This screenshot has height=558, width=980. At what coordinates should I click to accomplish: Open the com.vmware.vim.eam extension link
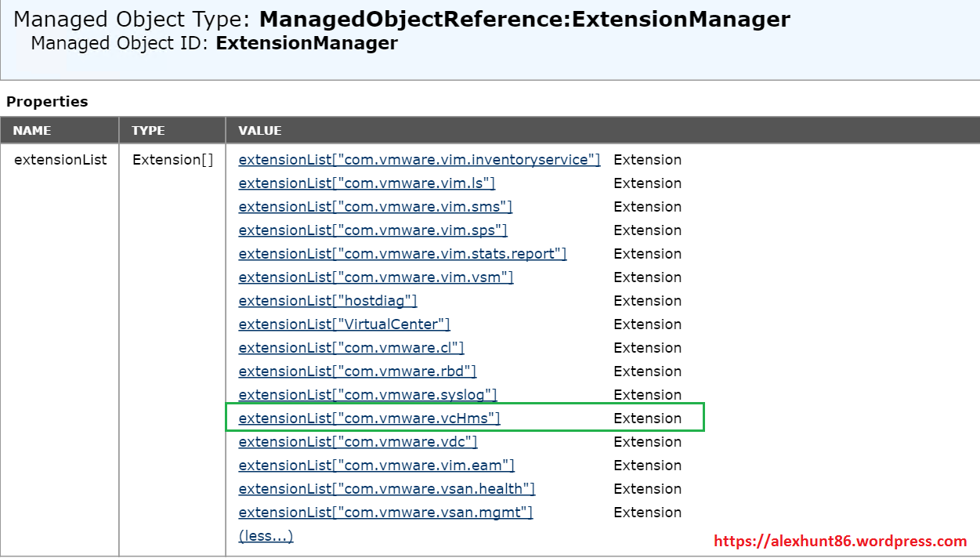pos(376,466)
